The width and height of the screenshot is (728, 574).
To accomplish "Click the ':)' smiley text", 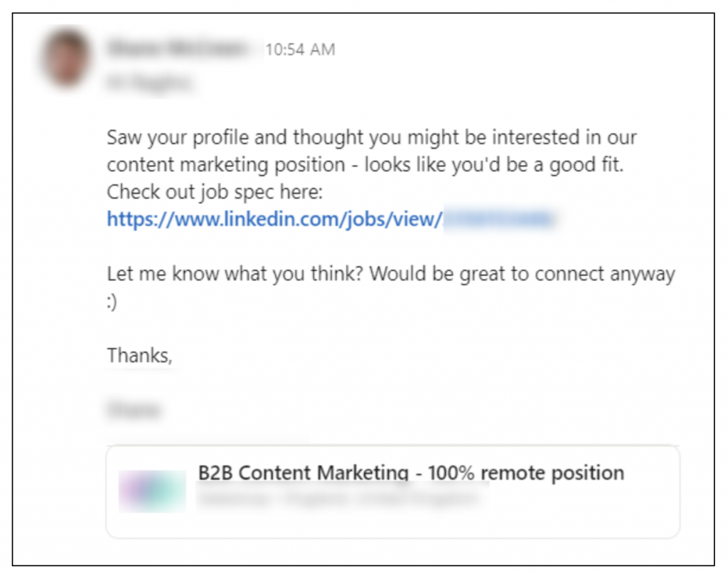I will [112, 302].
